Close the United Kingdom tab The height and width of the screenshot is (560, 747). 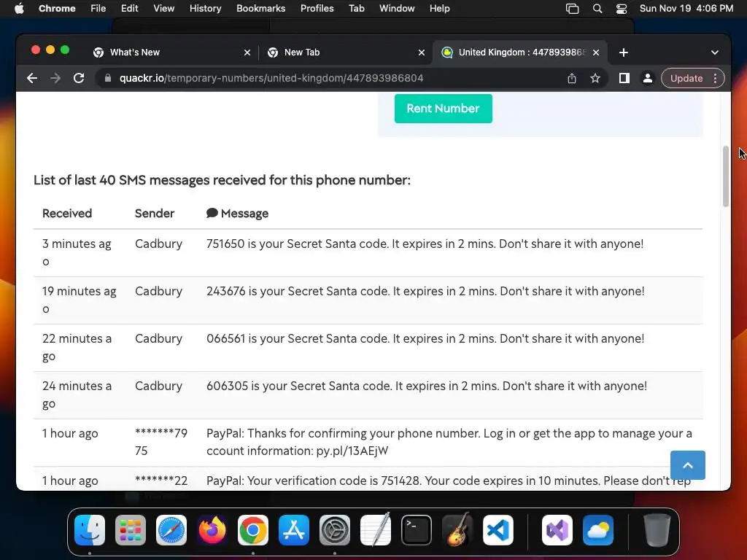click(596, 52)
